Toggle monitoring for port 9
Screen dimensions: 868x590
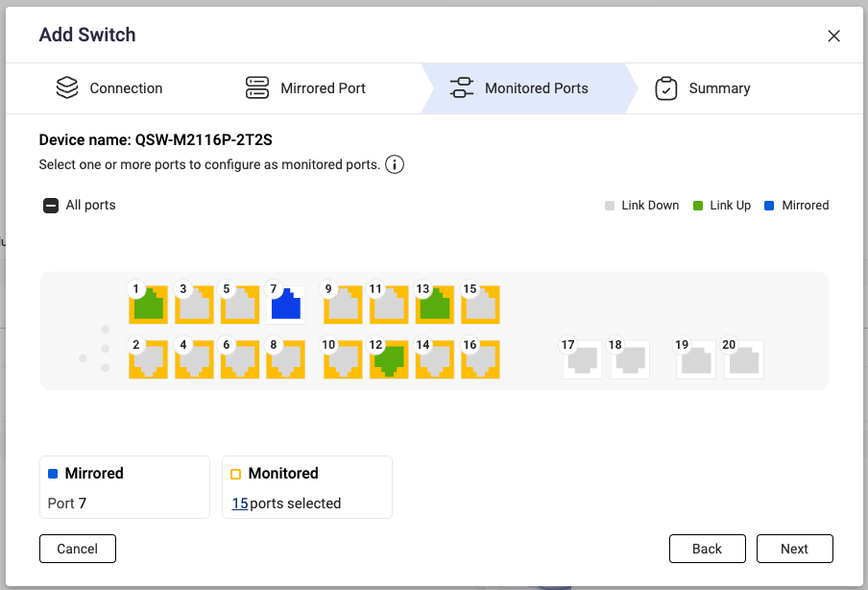click(343, 306)
